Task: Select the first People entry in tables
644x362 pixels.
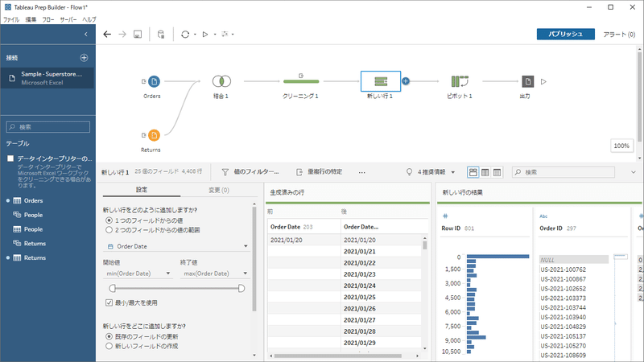Action: (33, 215)
